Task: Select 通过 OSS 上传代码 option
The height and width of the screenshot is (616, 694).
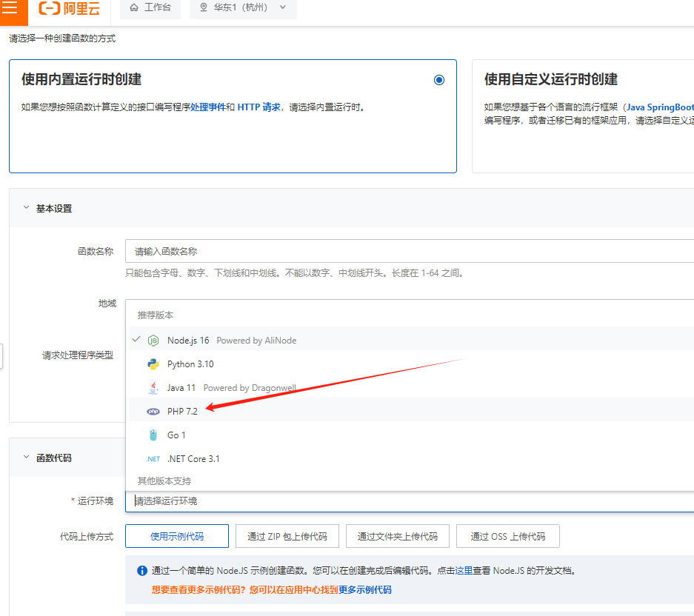Action: click(x=507, y=536)
